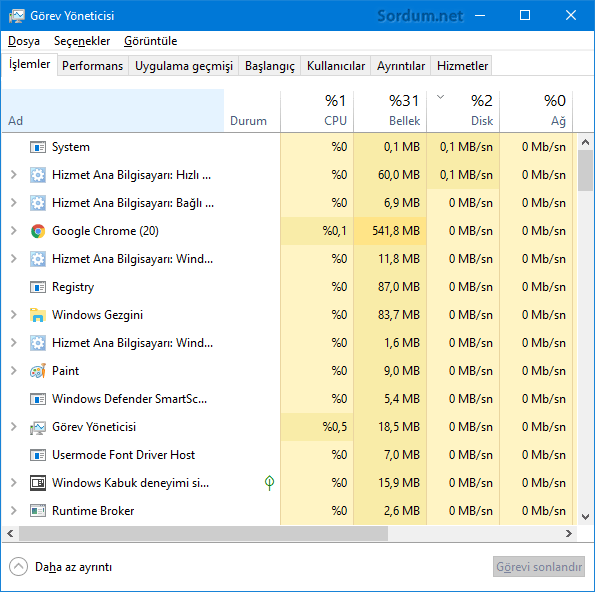Sort processes by Disk column
This screenshot has width=595, height=592.
point(463,111)
